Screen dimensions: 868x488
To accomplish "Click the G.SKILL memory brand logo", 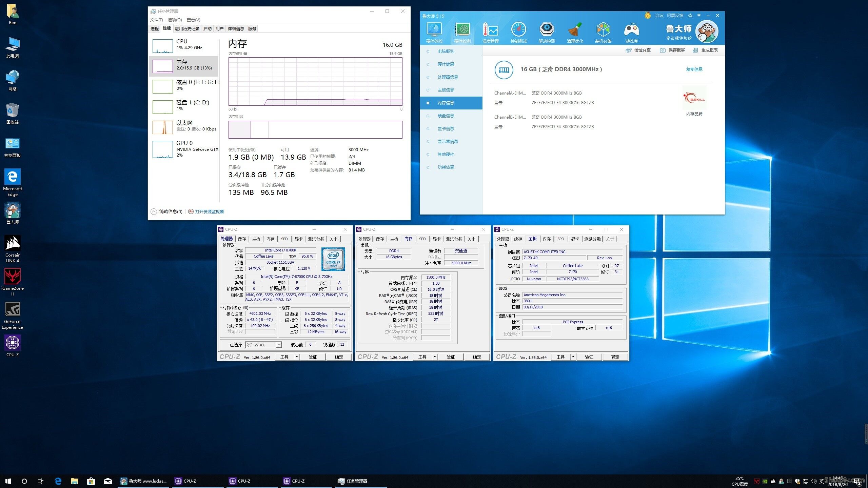I will [x=694, y=98].
